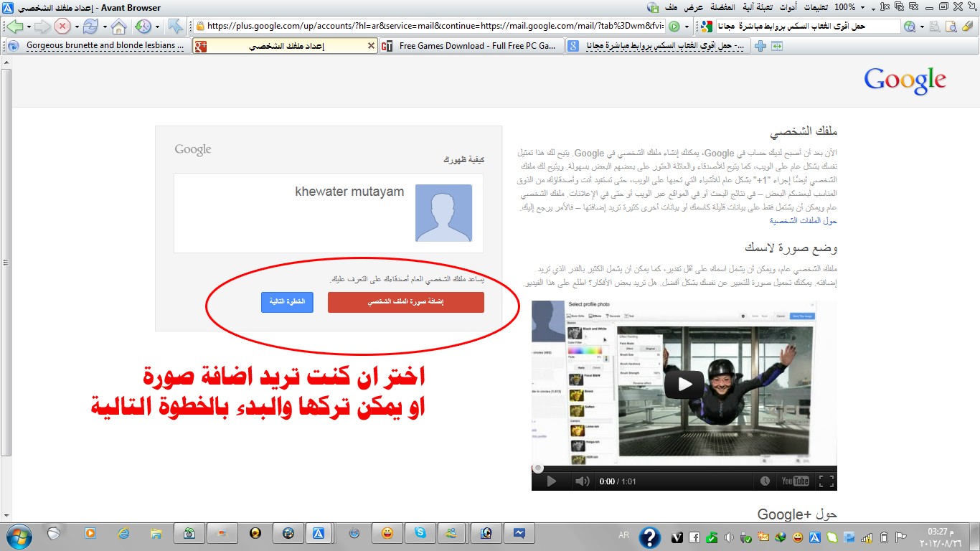Open a new tab with plus icon

pos(760,46)
